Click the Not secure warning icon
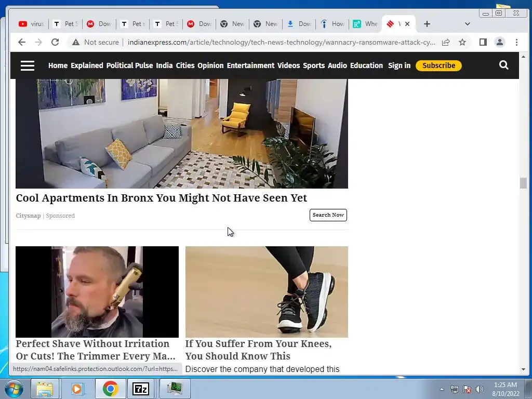The image size is (532, 399). point(76,42)
